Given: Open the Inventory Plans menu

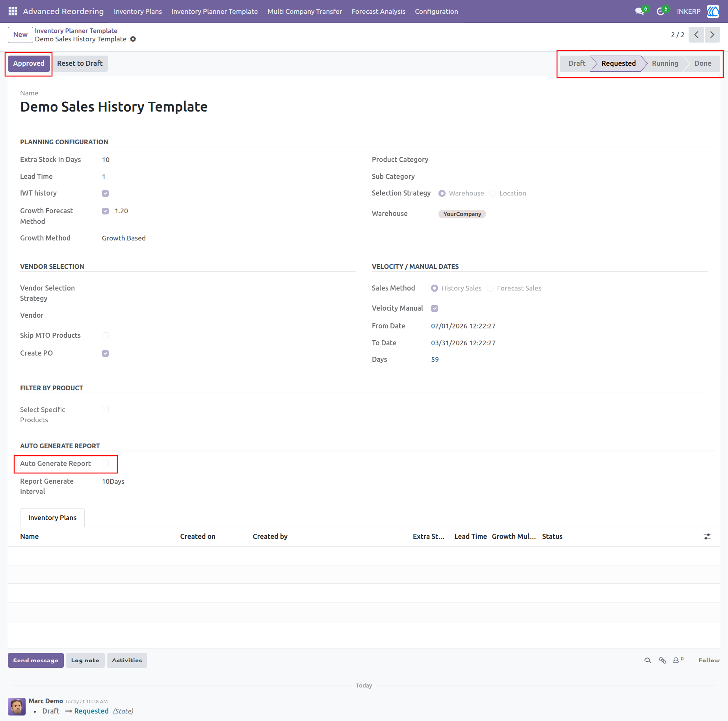Looking at the screenshot, I should (138, 11).
